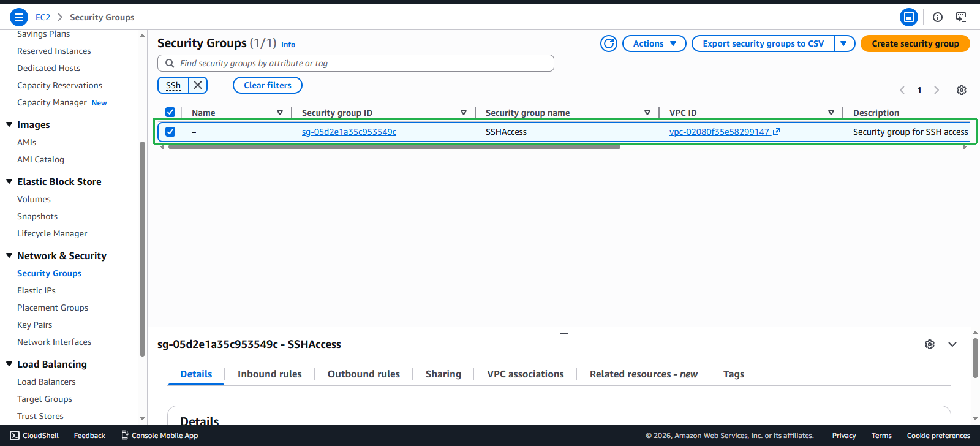Click the table horizontal scrollbar
This screenshot has height=446, width=980.
[x=394, y=147]
